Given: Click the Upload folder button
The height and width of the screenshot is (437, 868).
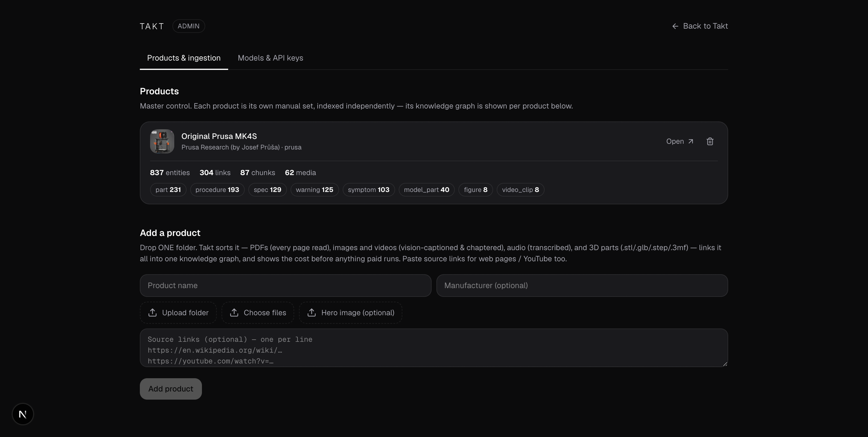Looking at the screenshot, I should 178,313.
